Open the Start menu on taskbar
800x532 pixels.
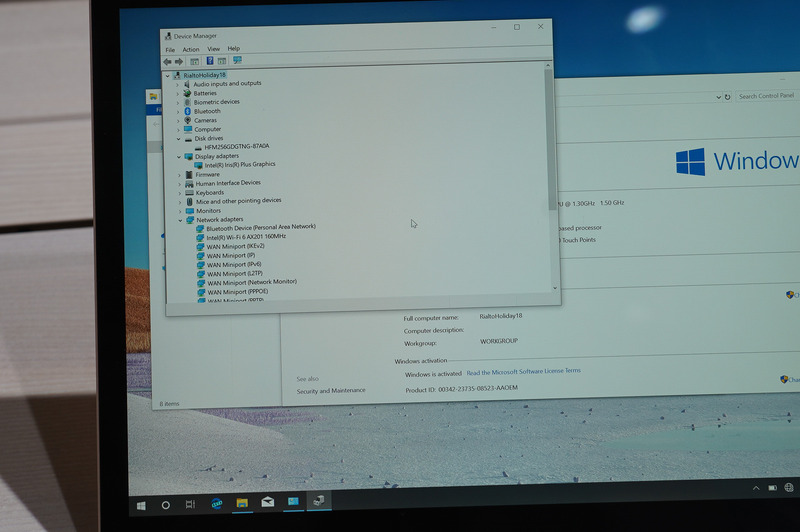click(141, 505)
